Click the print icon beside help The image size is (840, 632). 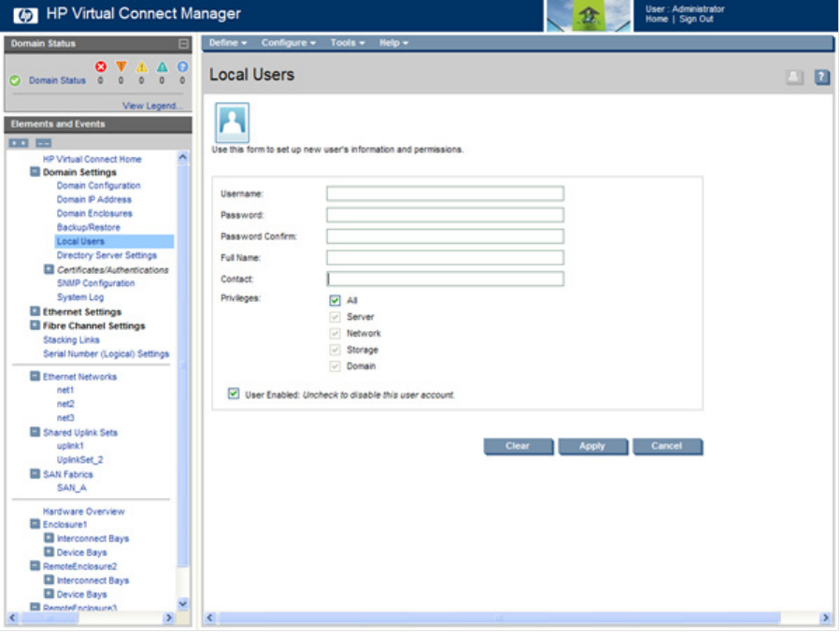(794, 78)
